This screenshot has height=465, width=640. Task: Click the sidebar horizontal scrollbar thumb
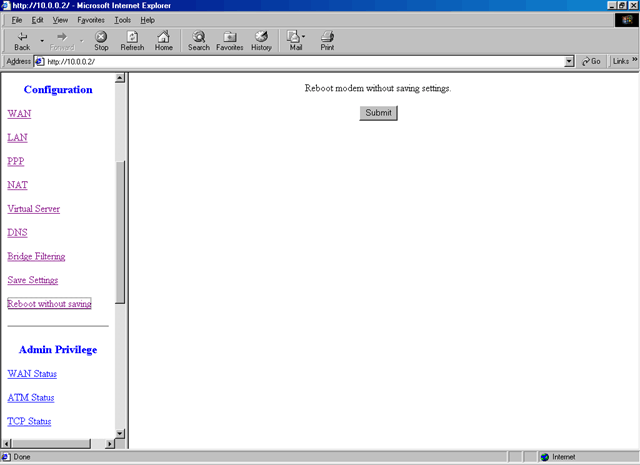(x=51, y=443)
